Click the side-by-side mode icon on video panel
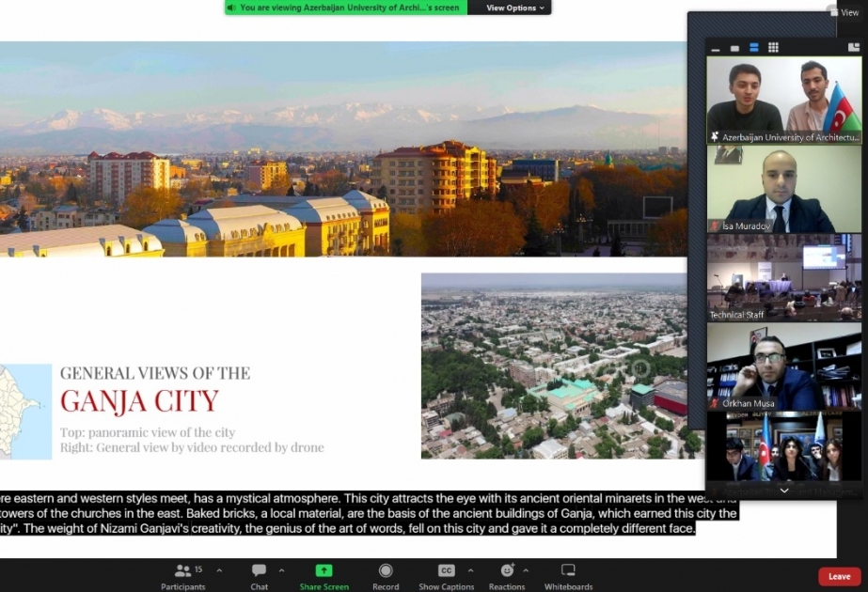 [854, 48]
